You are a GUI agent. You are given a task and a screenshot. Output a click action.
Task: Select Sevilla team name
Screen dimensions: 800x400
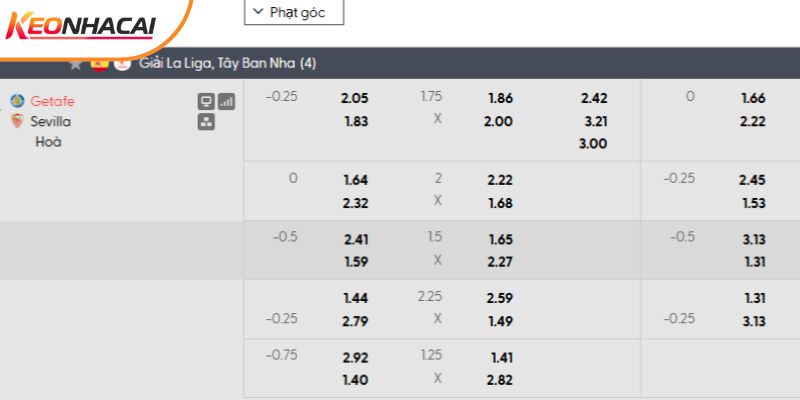(51, 121)
